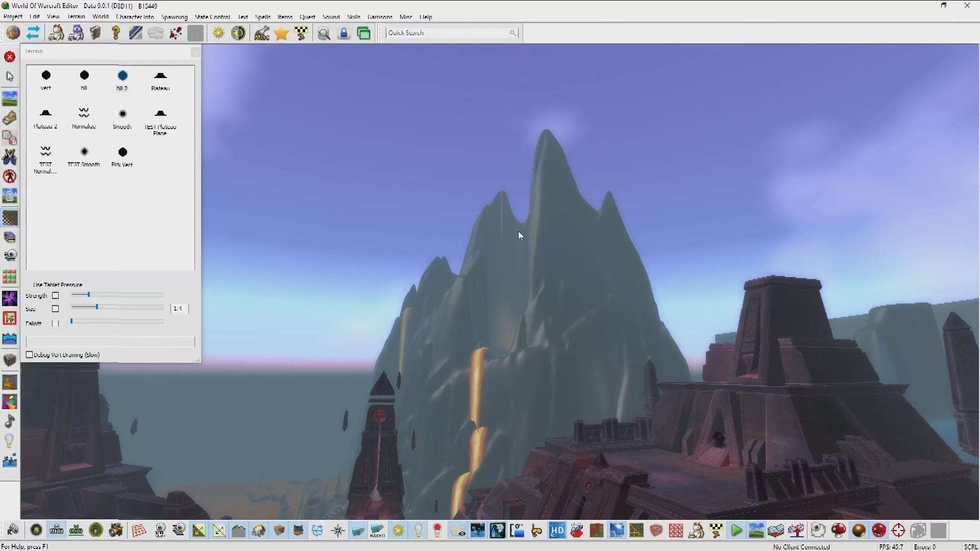Enable tablet pressure for Size
980x551 pixels.
(56, 309)
